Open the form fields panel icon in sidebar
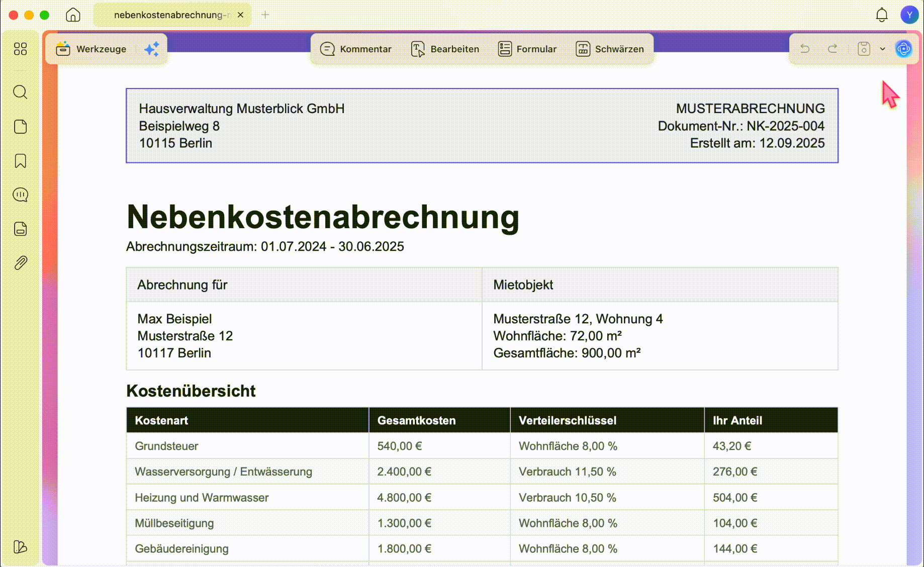The width and height of the screenshot is (924, 567). tap(20, 229)
